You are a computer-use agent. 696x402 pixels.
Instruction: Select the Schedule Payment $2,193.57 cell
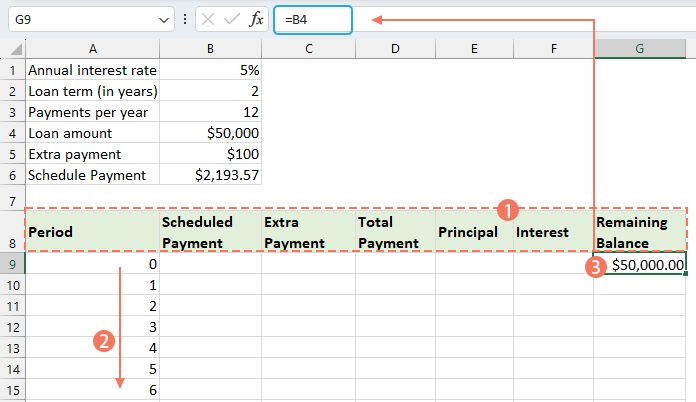click(210, 175)
